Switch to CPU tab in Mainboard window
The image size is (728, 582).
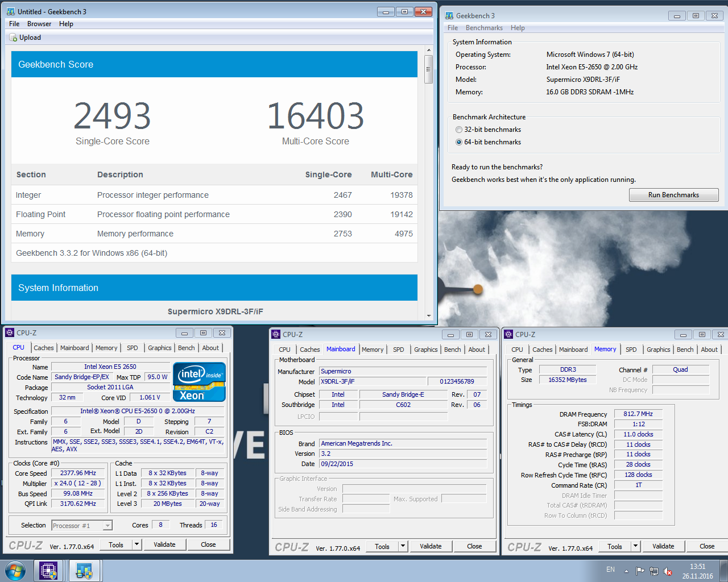pos(284,350)
